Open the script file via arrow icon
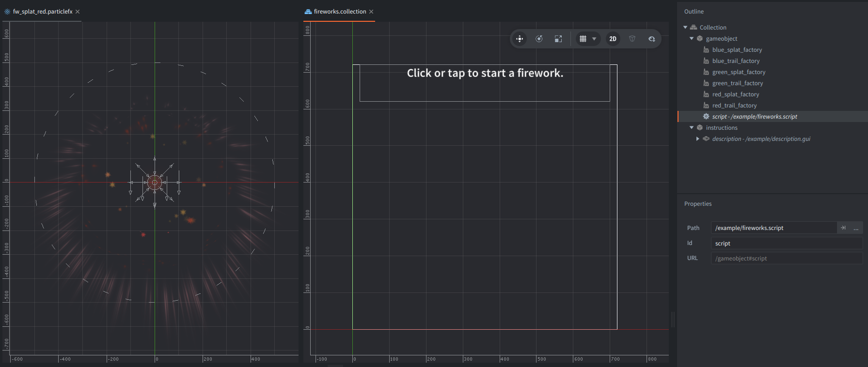This screenshot has width=868, height=367. click(843, 228)
